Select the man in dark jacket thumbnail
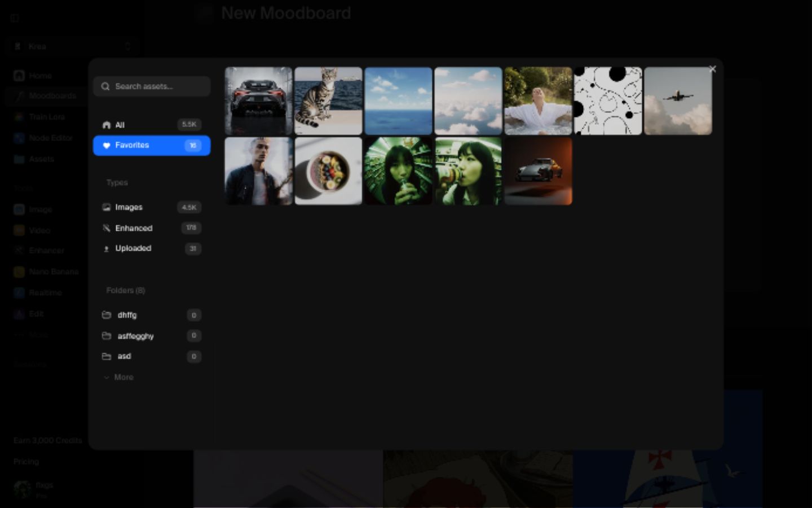 point(259,171)
